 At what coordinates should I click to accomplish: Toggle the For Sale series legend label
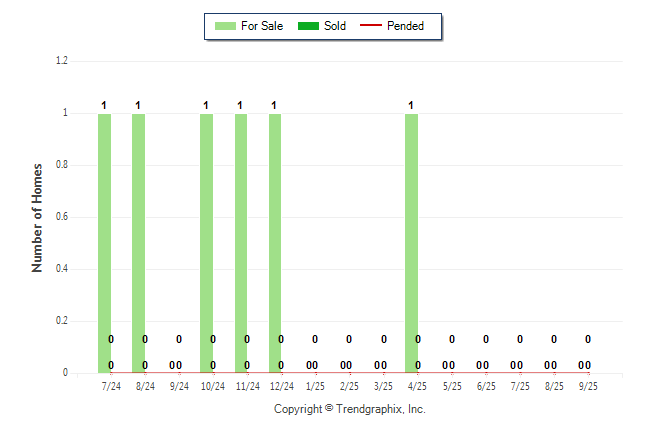click(263, 26)
